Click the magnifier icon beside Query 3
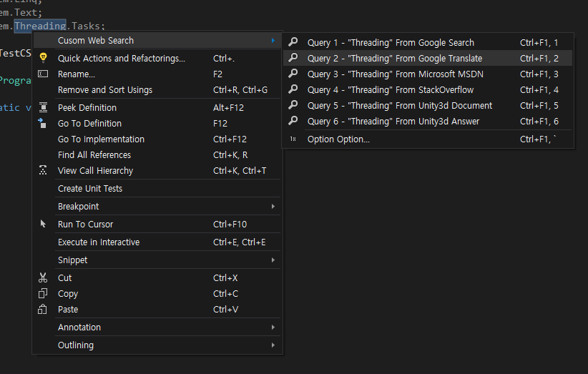This screenshot has width=588, height=374. point(293,73)
